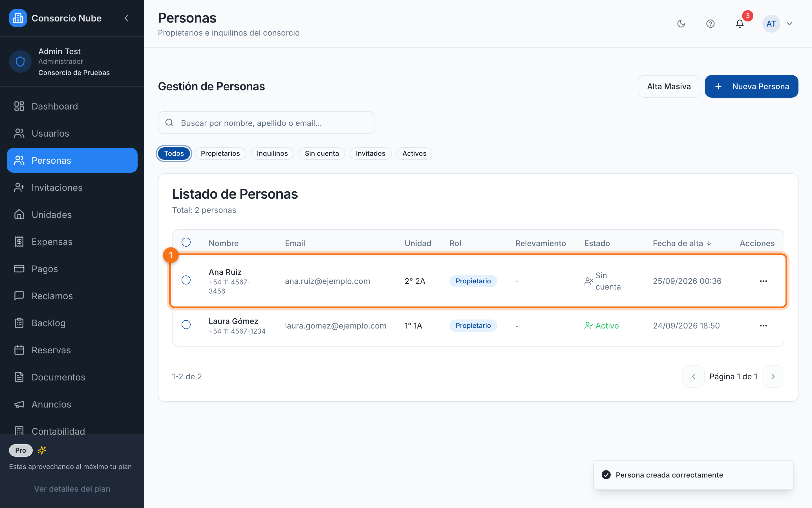Select the Todos filter chip
This screenshot has height=508, width=812.
pyautogui.click(x=174, y=154)
